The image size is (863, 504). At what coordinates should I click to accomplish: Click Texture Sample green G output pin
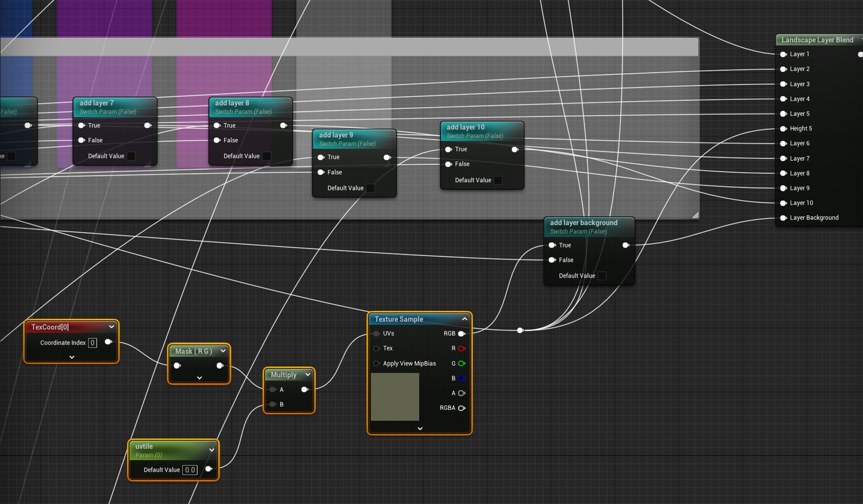[x=461, y=364]
